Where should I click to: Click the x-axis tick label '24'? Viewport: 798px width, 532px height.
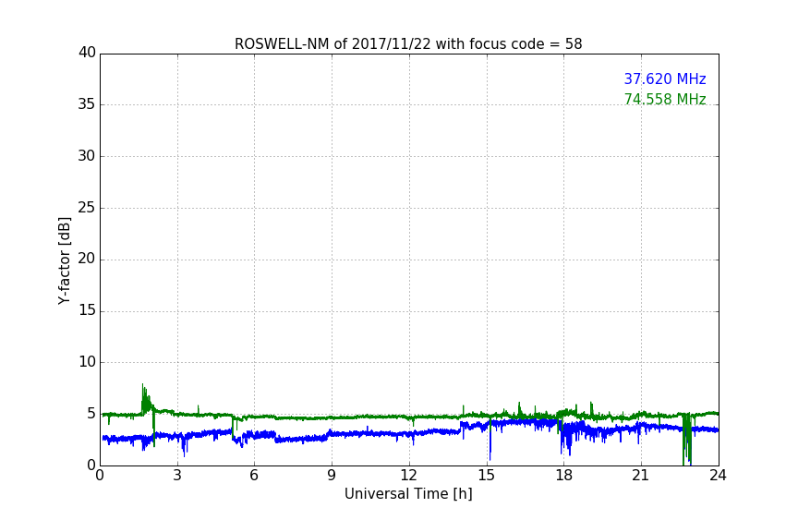pyautogui.click(x=718, y=476)
